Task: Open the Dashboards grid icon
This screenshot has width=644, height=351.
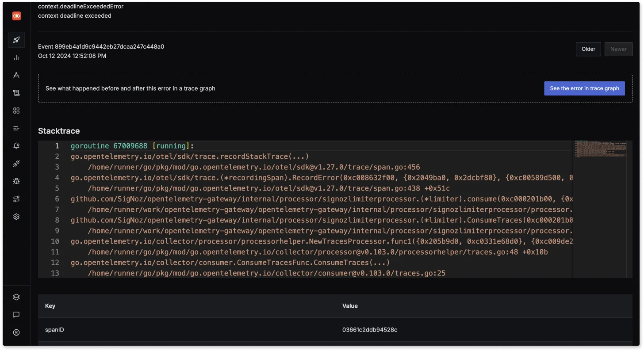Action: tap(16, 111)
